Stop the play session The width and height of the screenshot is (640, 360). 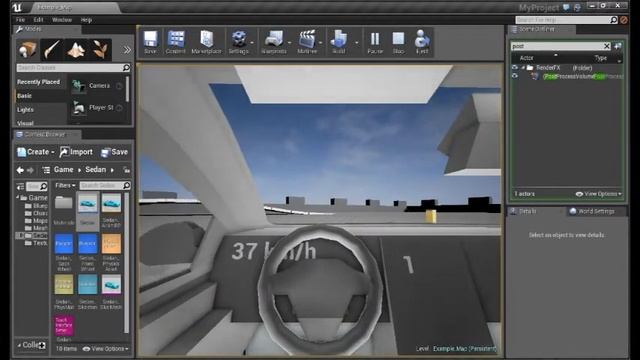[398, 42]
